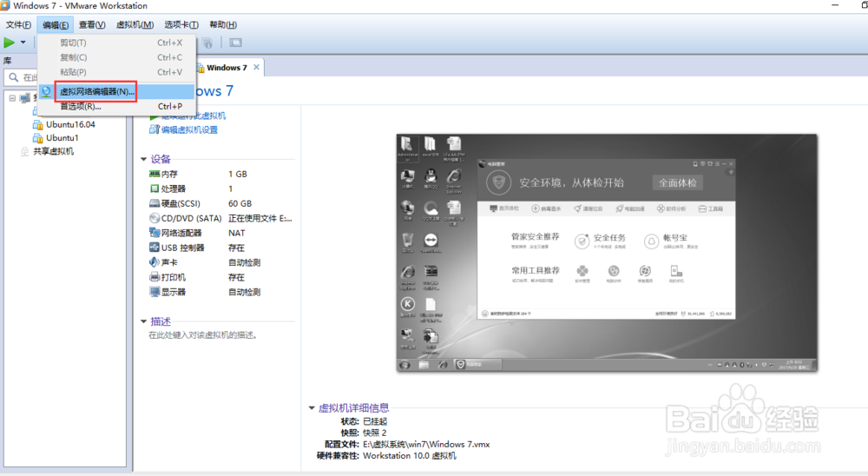This screenshot has width=868, height=476.
Task: Click the 硬盘(SCSI) hard disk icon
Action: [x=155, y=203]
